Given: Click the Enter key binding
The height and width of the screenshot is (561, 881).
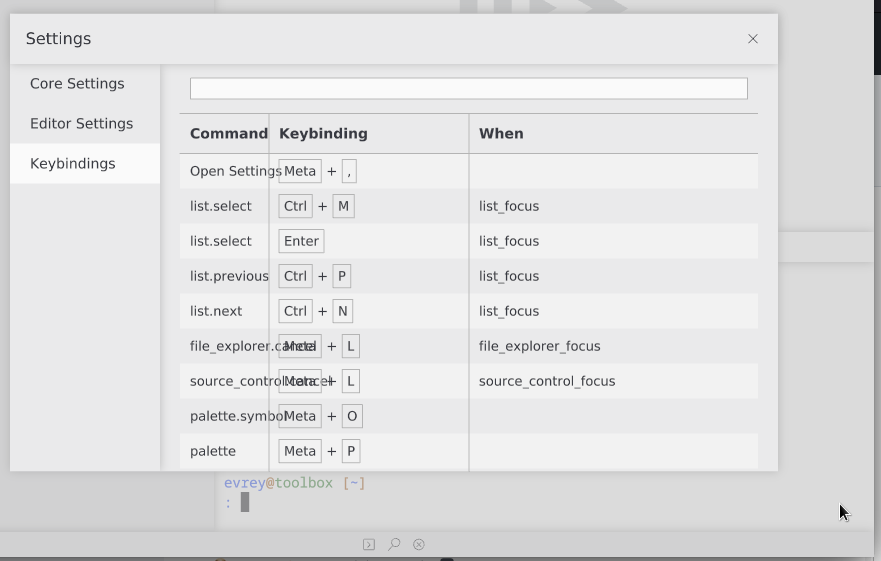Looking at the screenshot, I should click(301, 241).
